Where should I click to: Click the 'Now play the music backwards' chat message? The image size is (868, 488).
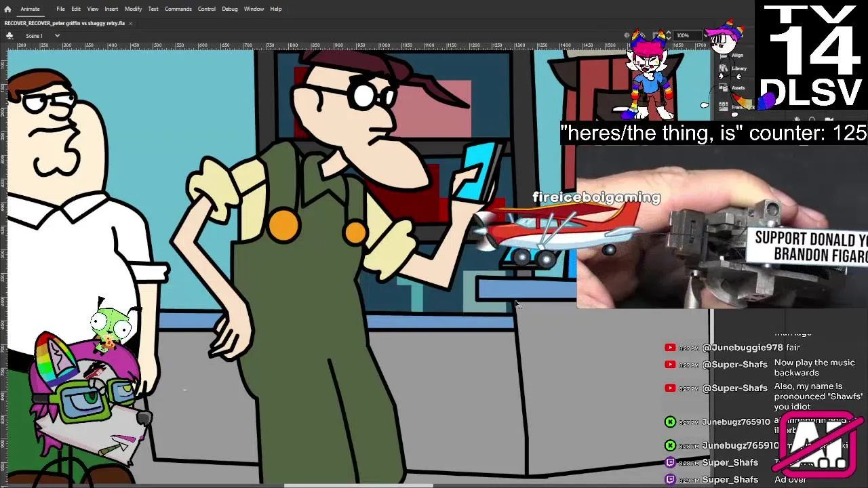click(x=814, y=368)
